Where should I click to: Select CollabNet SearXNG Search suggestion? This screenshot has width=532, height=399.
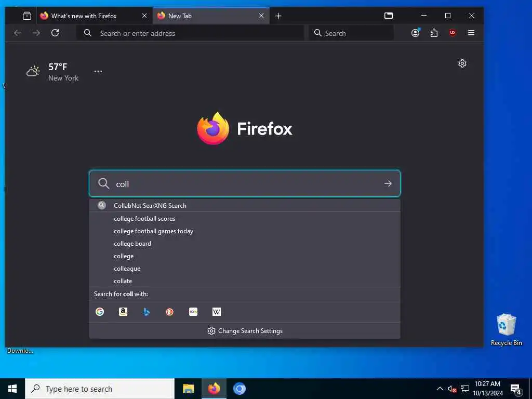(x=244, y=205)
